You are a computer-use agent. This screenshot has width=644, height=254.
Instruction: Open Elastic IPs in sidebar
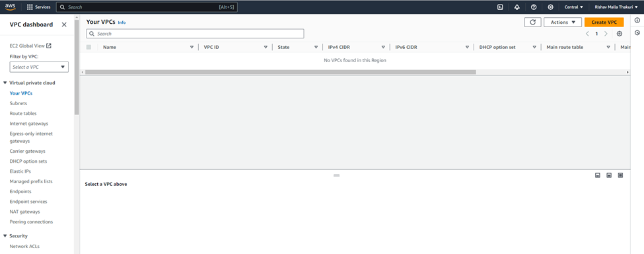click(20, 171)
